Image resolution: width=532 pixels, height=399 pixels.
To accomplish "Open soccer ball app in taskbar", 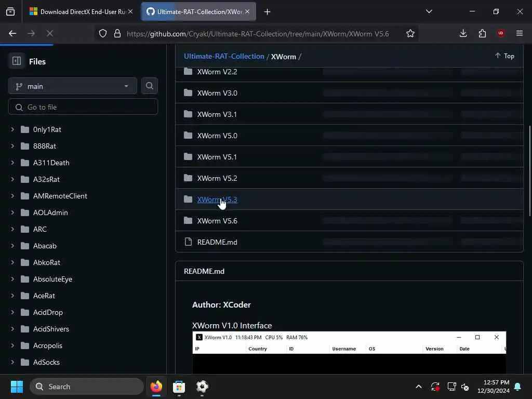I will tap(202, 387).
